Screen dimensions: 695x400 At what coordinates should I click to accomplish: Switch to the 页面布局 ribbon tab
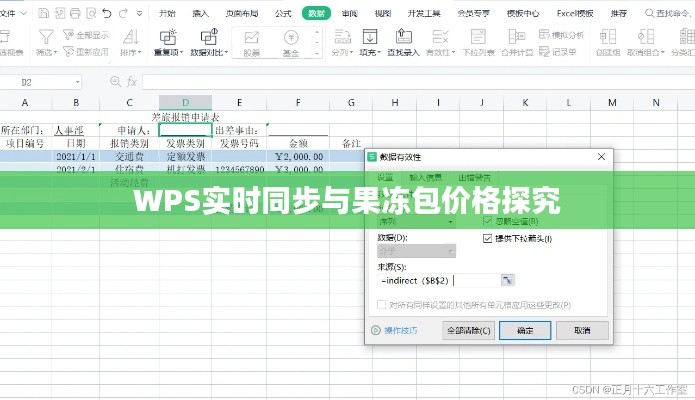coord(242,13)
